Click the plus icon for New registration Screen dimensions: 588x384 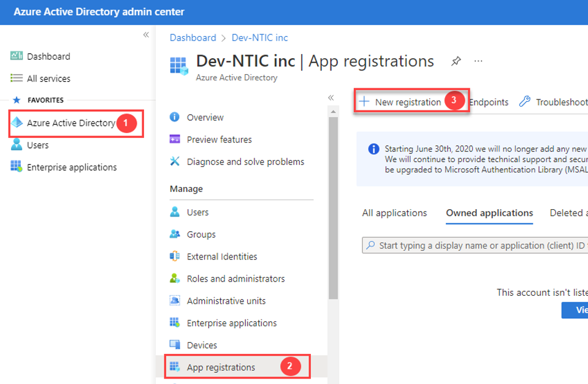coord(364,101)
